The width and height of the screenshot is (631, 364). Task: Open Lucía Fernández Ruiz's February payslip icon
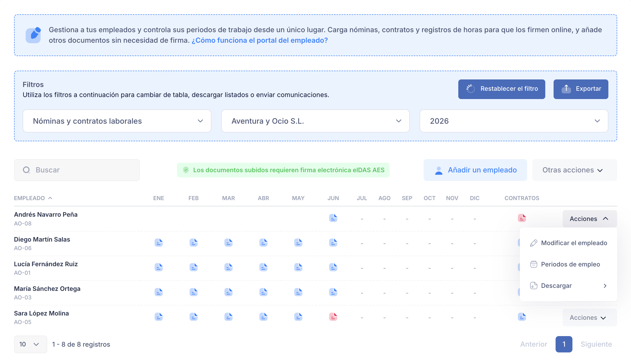coord(194,267)
